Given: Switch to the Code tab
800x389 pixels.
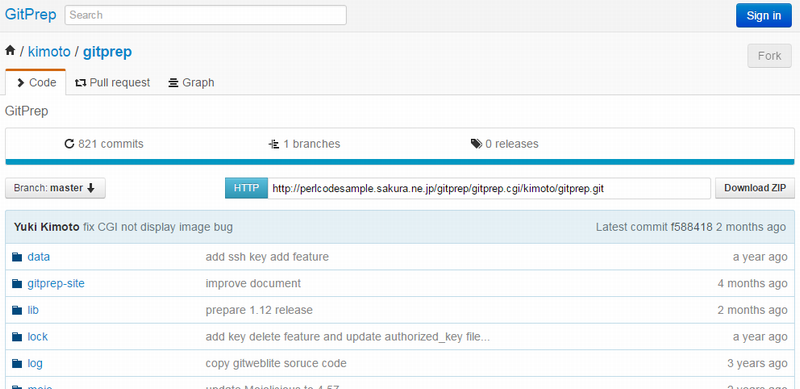Looking at the screenshot, I should 36,83.
